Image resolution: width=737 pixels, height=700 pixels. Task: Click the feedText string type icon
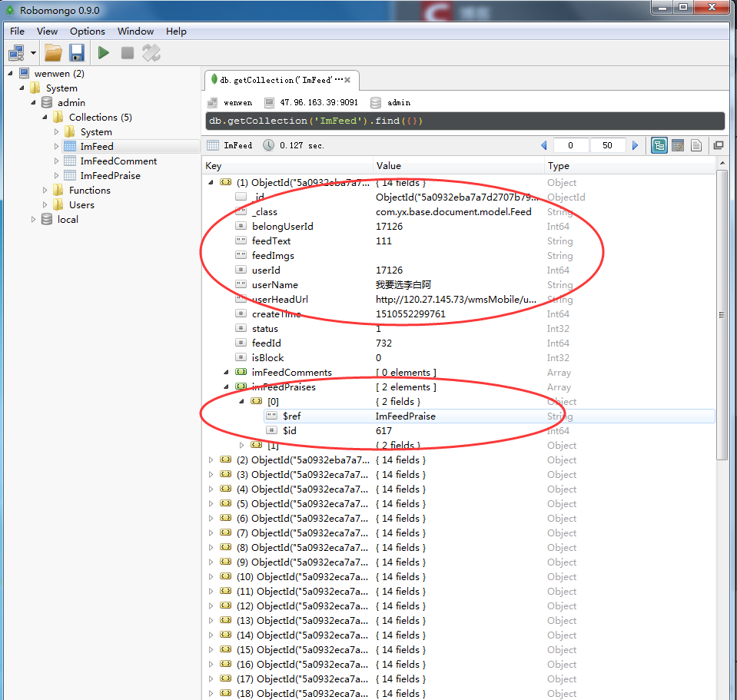pyautogui.click(x=241, y=240)
